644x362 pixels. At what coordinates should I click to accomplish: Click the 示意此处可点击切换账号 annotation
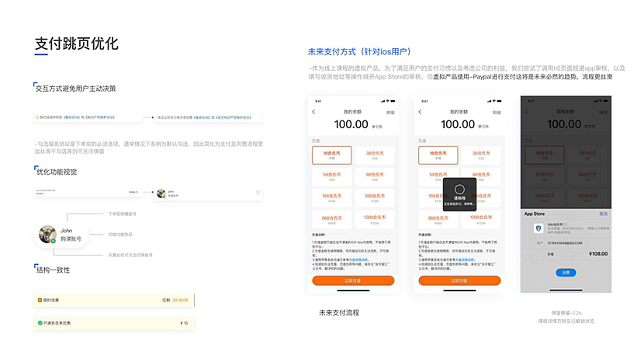pyautogui.click(x=130, y=255)
